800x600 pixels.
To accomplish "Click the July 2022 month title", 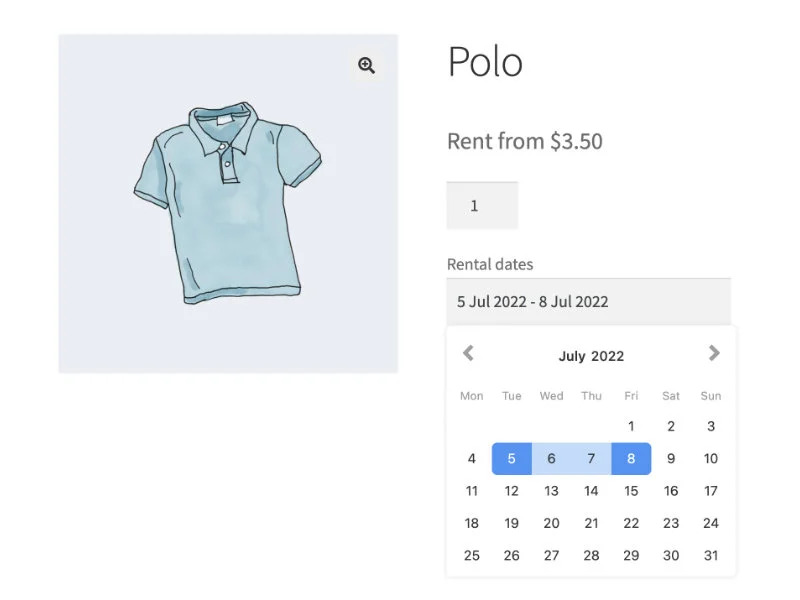I will (x=591, y=356).
